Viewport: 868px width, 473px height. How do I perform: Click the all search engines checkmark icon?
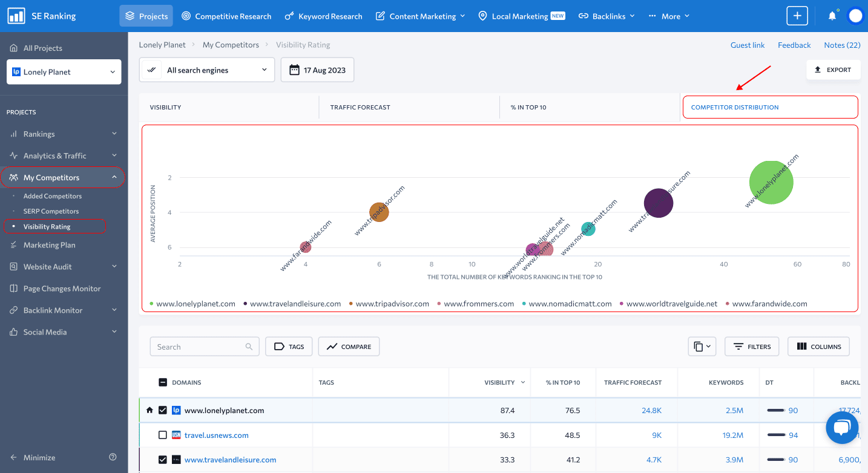[x=151, y=70]
